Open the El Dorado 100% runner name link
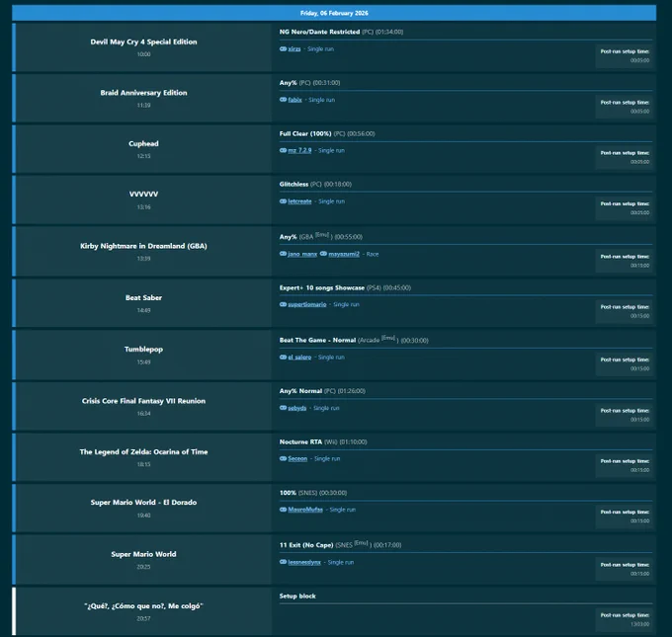Screen dimensions: 672x637 [305, 510]
